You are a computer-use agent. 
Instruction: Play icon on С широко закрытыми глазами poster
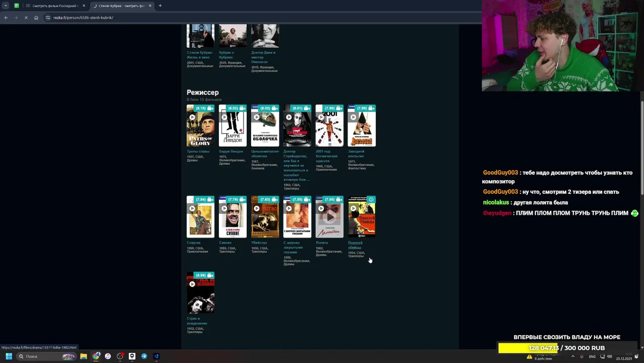289,209
